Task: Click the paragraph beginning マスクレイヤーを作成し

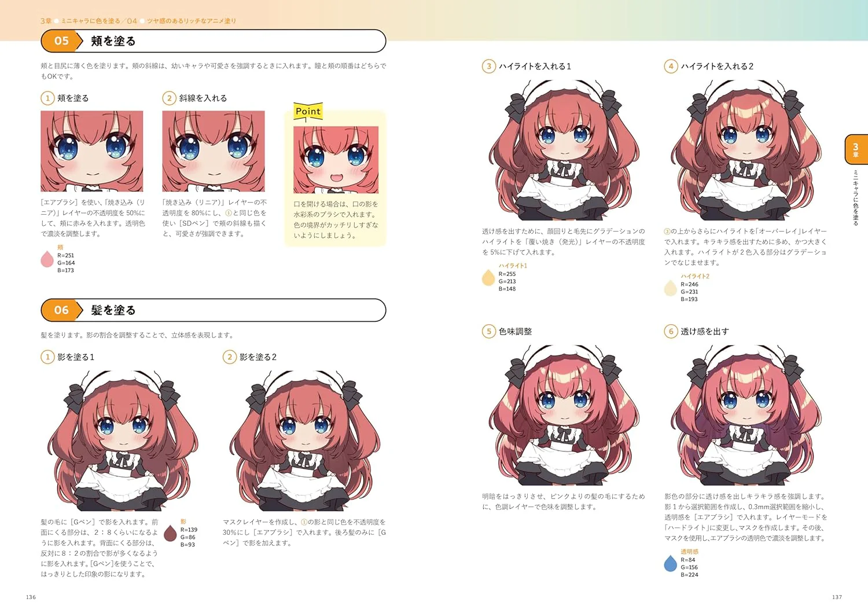Action: 304,533
